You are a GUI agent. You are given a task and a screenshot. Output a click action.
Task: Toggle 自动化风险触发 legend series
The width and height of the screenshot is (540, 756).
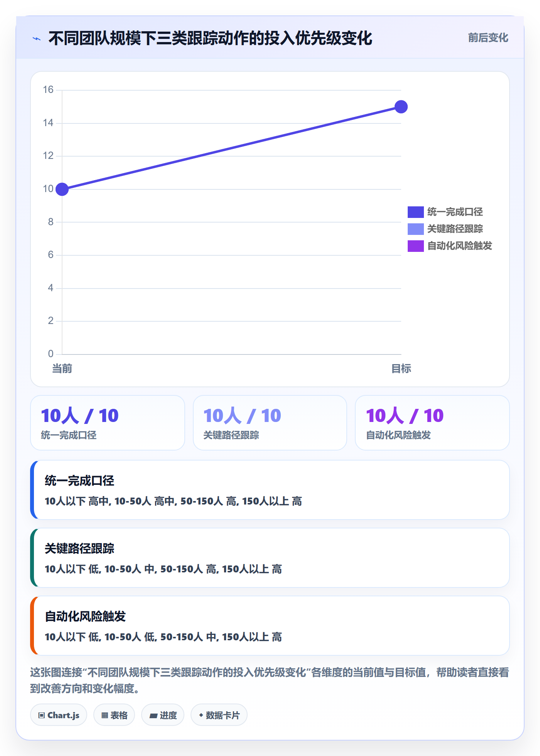pos(450,246)
